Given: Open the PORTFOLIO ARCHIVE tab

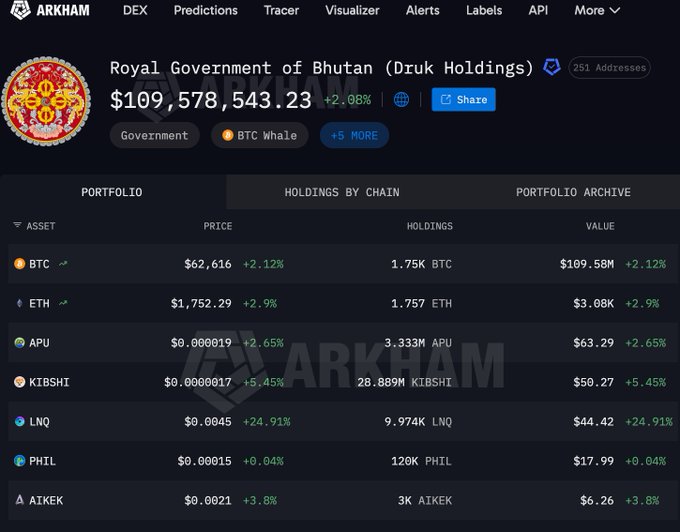Looking at the screenshot, I should click(x=573, y=192).
